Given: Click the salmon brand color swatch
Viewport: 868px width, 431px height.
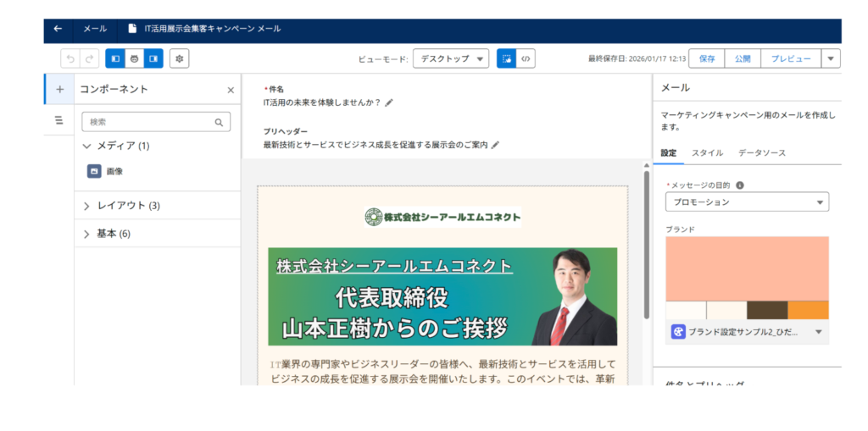Looking at the screenshot, I should point(748,269).
